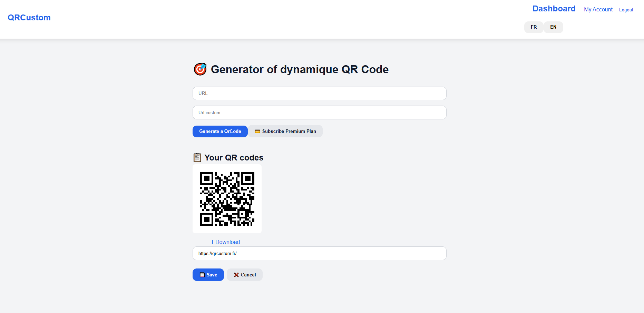Open Subscribe Premium Plan
This screenshot has width=644, height=313.
click(285, 131)
